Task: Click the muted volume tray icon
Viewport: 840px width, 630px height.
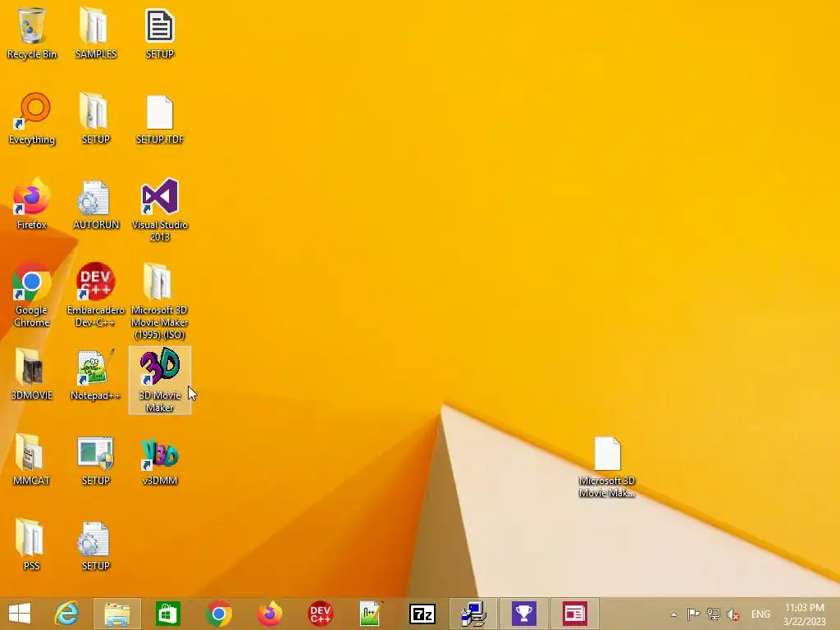Action: (733, 614)
